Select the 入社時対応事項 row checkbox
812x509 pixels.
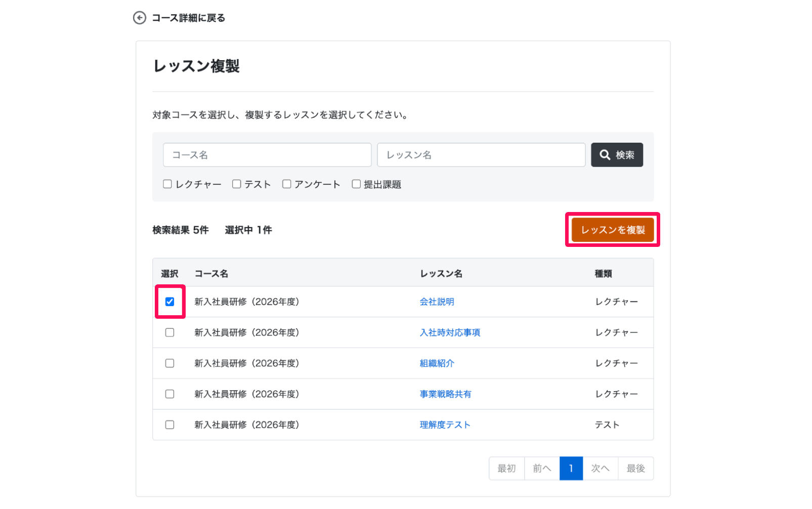pyautogui.click(x=170, y=332)
